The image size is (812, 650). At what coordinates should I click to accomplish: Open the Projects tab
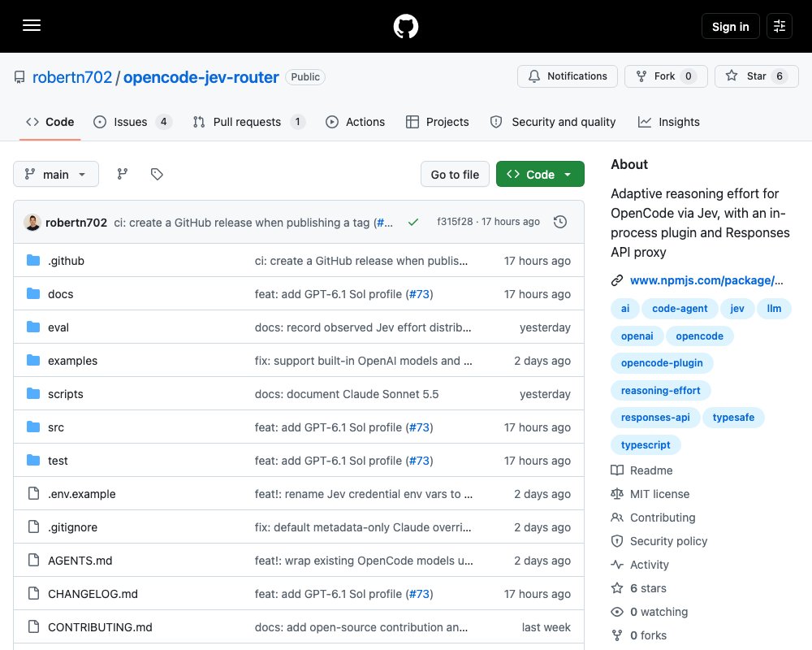[438, 122]
